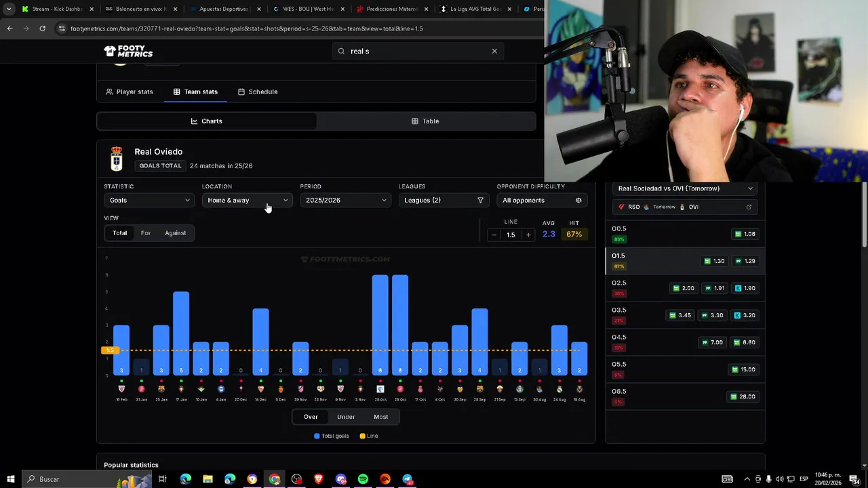868x488 pixels.
Task: Click the 18 Feb opponent crest
Action: pyautogui.click(x=121, y=389)
